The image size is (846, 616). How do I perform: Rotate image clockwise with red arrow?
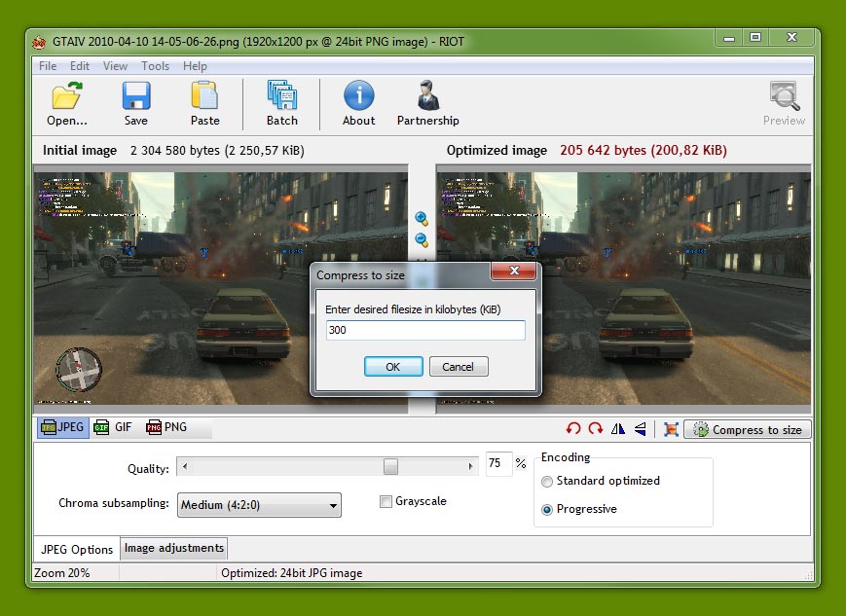[x=596, y=429]
